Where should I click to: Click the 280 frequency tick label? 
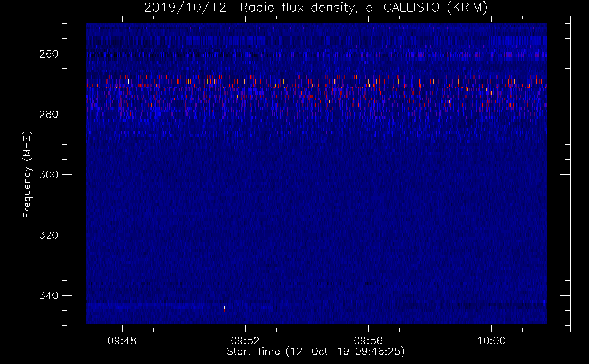(x=49, y=114)
